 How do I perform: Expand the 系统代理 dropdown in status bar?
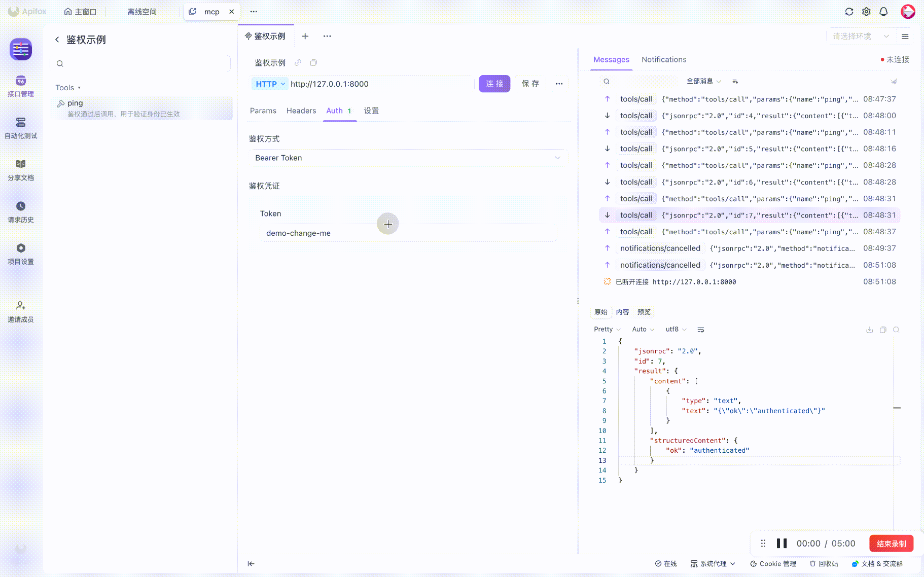tap(713, 564)
